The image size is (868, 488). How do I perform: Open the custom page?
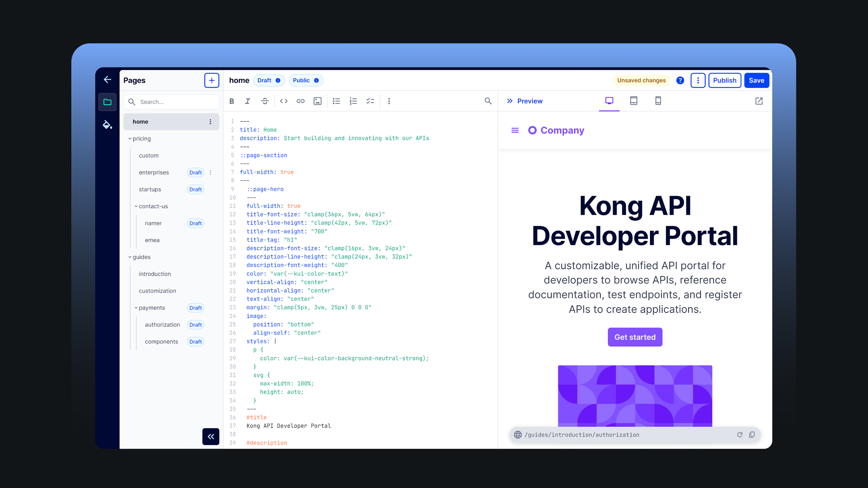click(x=149, y=156)
